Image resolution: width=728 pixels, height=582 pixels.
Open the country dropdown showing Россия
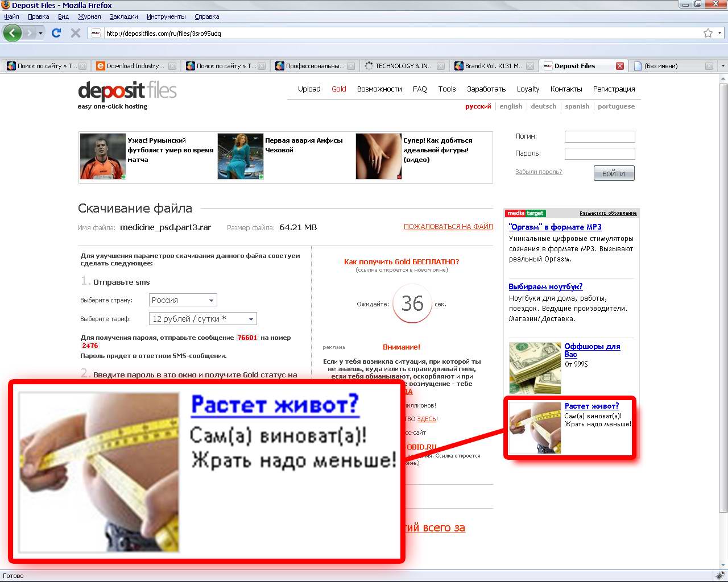pos(183,300)
